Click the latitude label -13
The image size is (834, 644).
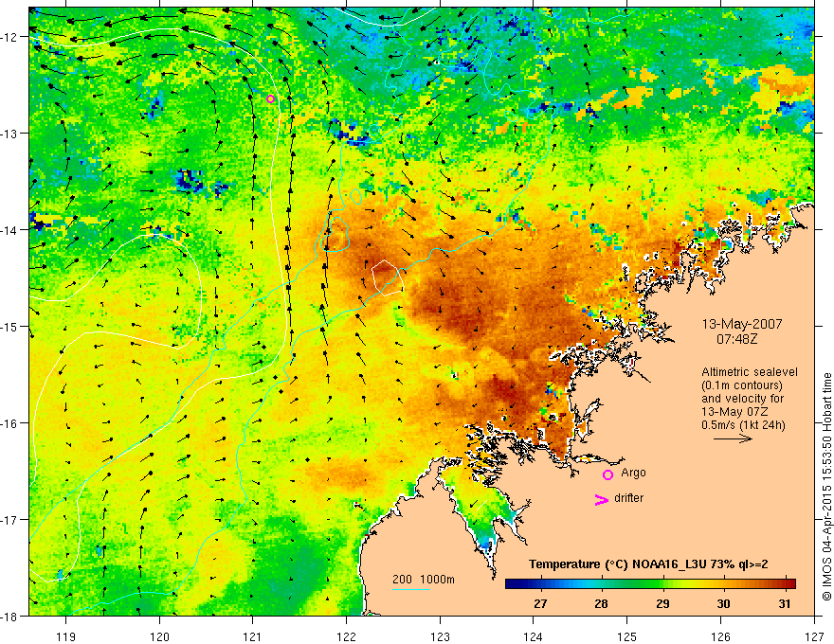9,134
